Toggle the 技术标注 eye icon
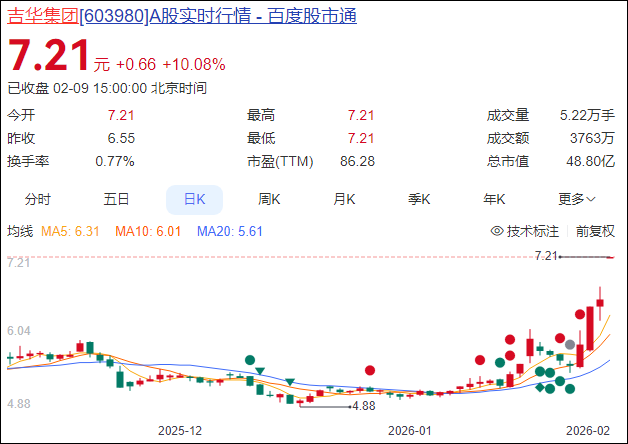 click(497, 231)
